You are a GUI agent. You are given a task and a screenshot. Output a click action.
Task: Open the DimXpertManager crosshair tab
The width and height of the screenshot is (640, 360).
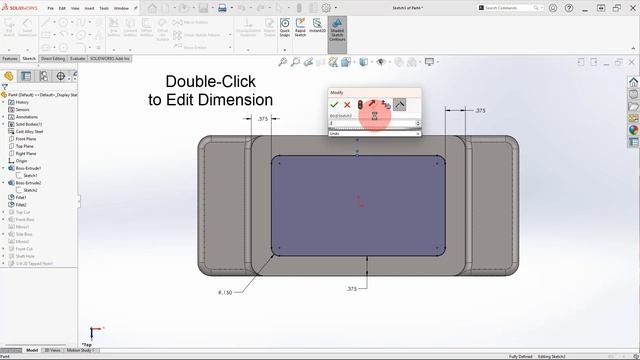pyautogui.click(x=60, y=76)
